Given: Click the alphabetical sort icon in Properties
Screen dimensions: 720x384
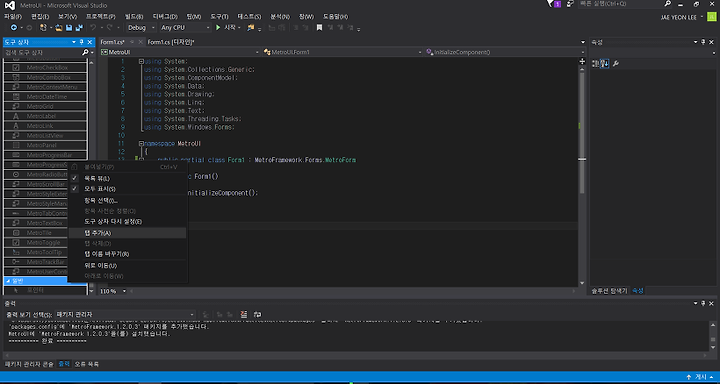Looking at the screenshot, I should click(605, 63).
